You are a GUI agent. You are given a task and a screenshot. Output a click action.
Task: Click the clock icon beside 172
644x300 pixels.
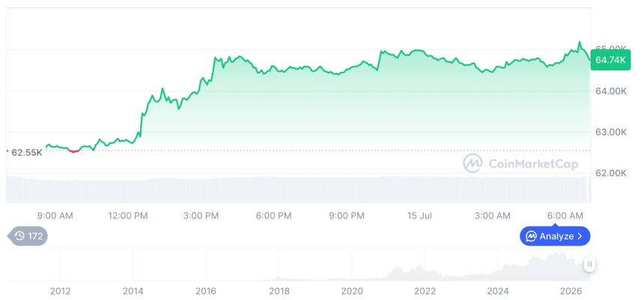(19, 236)
